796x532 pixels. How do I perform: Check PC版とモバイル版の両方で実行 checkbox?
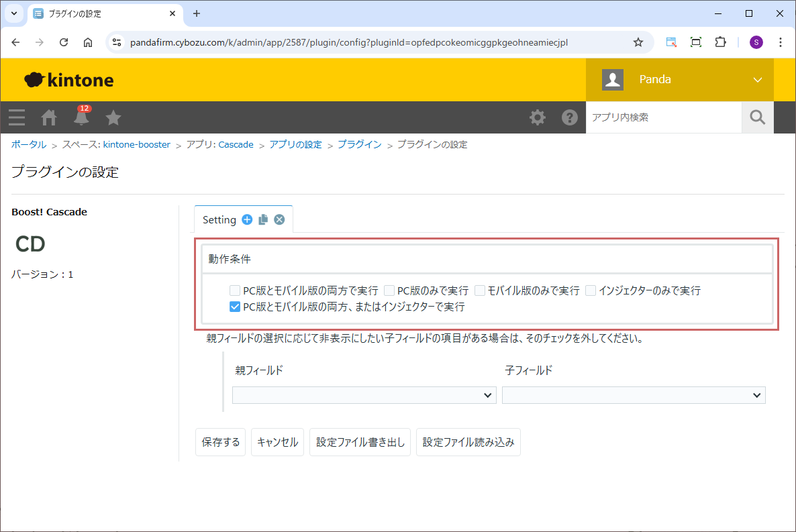[x=235, y=290]
